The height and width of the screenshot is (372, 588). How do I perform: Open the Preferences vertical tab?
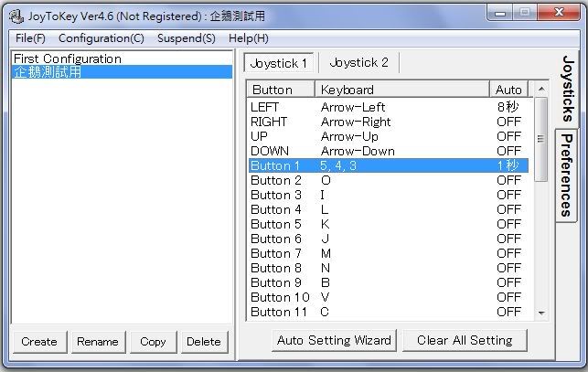point(566,175)
